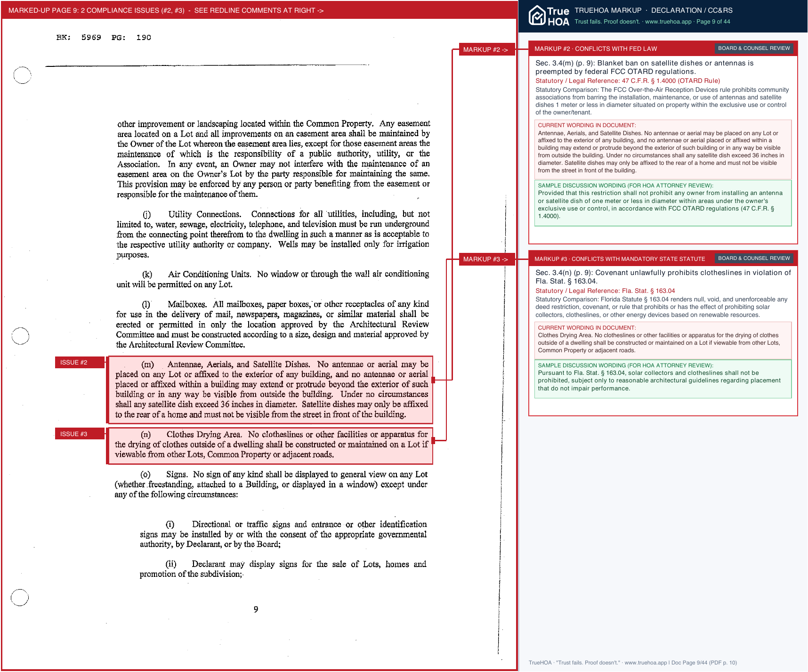Click 'CURRENT WORDING IN DOCUMENT' box in Markup #2

click(663, 149)
